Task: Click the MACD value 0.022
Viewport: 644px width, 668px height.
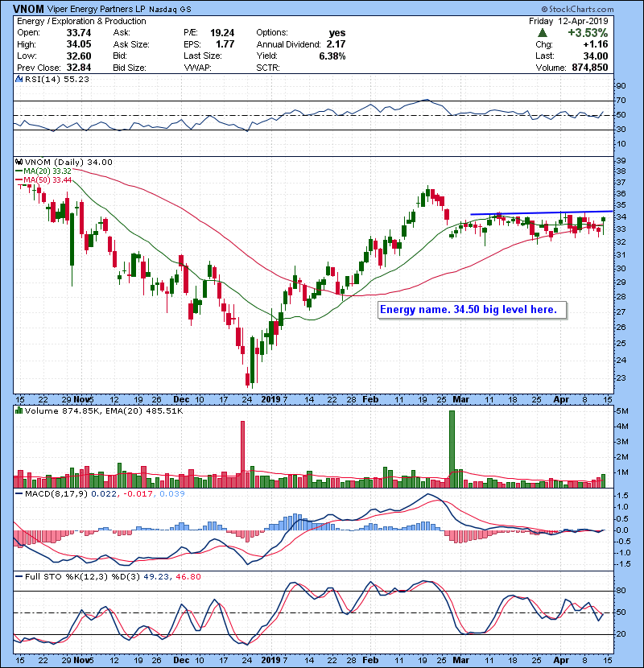Action: tap(104, 494)
